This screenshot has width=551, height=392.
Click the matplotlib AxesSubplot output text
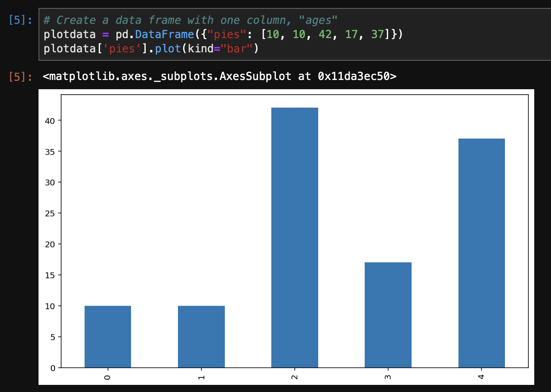[x=219, y=76]
